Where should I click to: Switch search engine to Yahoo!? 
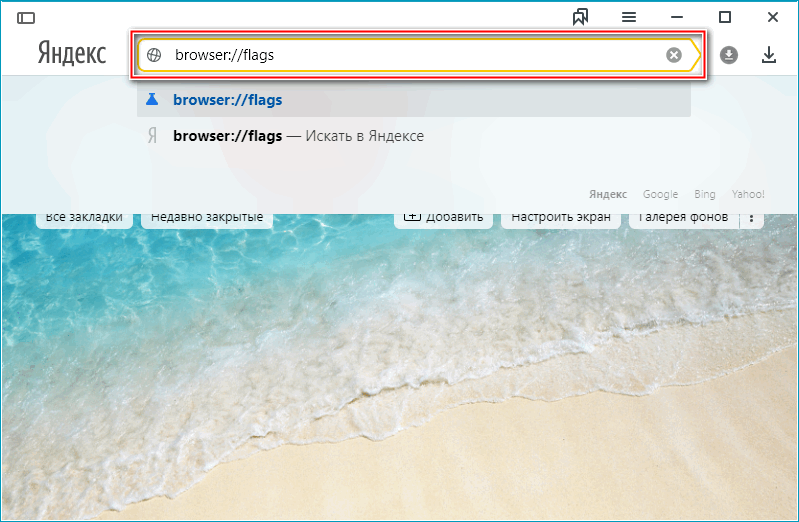click(x=748, y=194)
